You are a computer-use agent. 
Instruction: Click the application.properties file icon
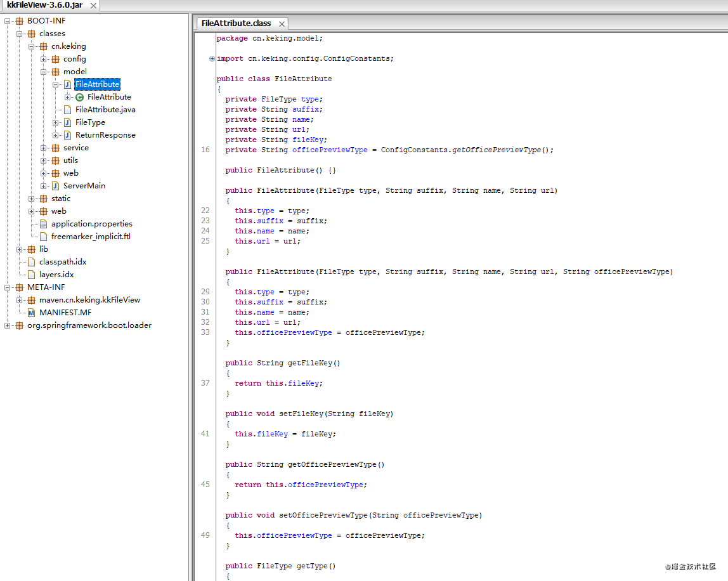(x=44, y=224)
